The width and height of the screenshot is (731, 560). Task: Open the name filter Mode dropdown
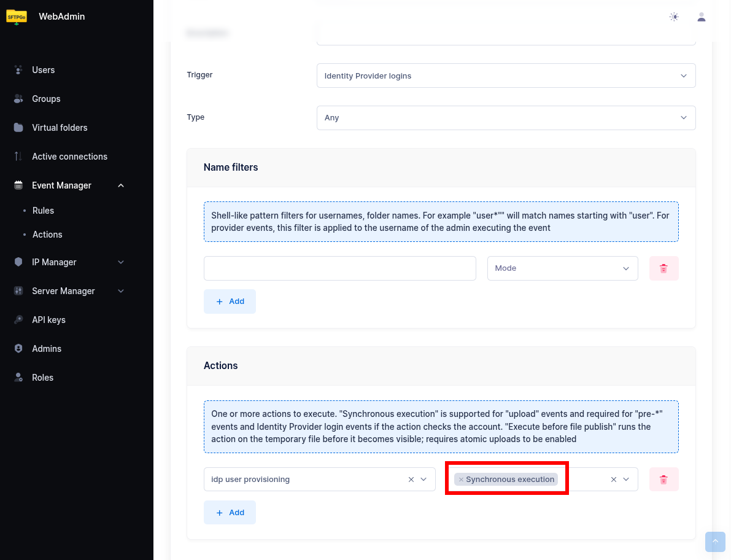coord(562,268)
